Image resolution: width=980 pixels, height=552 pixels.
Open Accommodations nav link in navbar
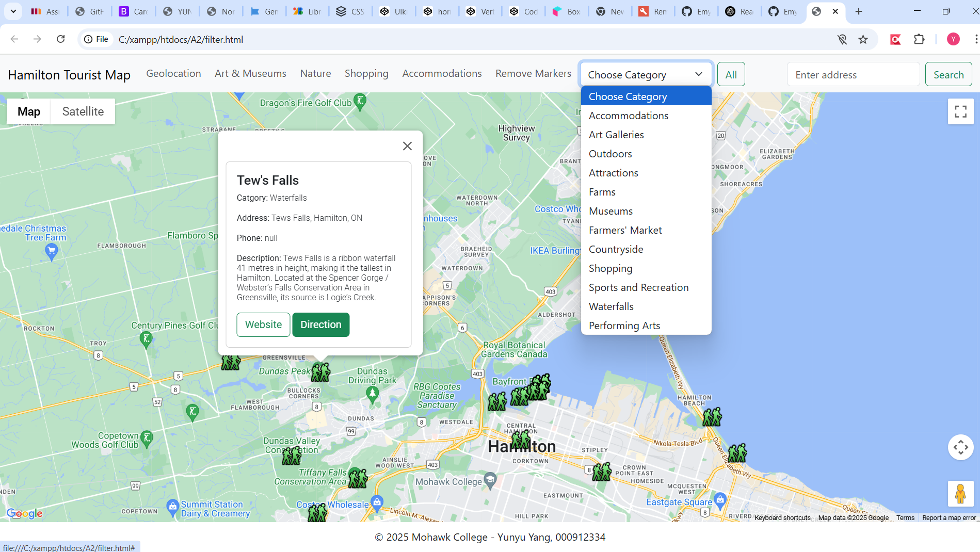click(442, 73)
